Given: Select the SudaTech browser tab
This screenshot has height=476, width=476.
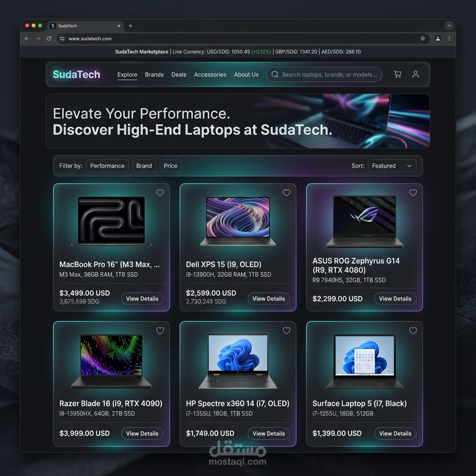Looking at the screenshot, I should pyautogui.click(x=86, y=26).
